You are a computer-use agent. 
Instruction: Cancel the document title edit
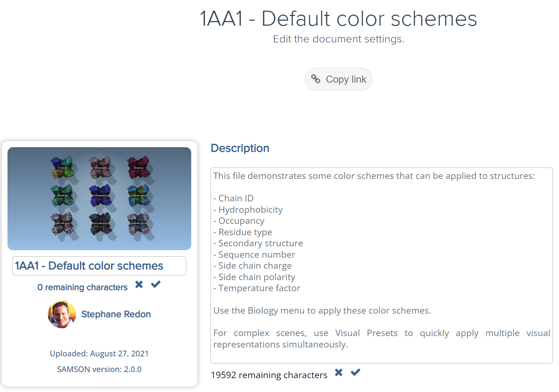pyautogui.click(x=139, y=284)
